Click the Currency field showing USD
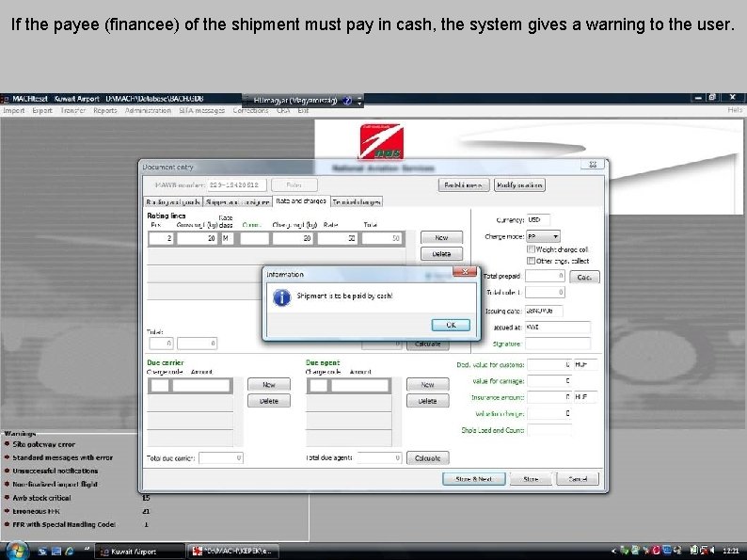The height and width of the screenshot is (560, 747). (538, 219)
